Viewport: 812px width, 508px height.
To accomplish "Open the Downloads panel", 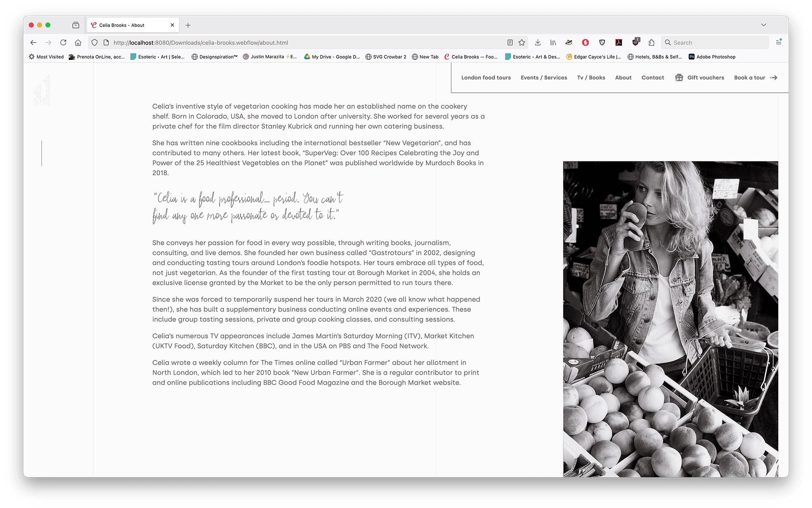I will tap(538, 42).
